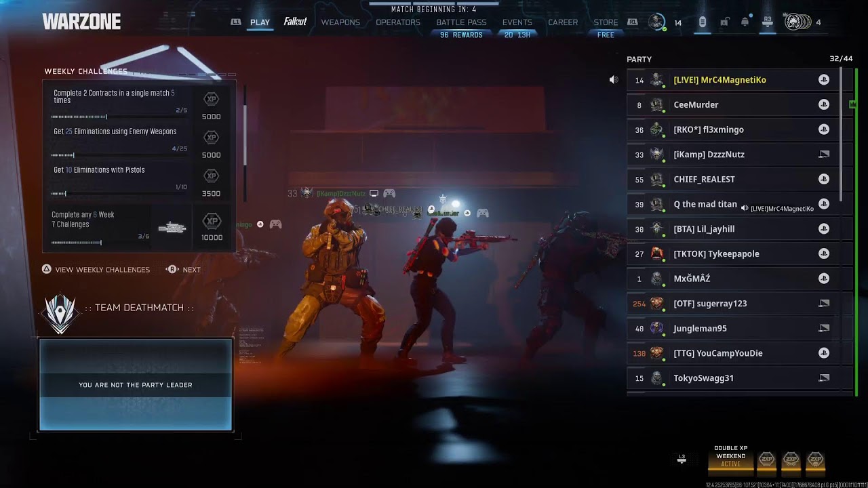Click PlayStation icon on Tykeepapole row

[823, 253]
